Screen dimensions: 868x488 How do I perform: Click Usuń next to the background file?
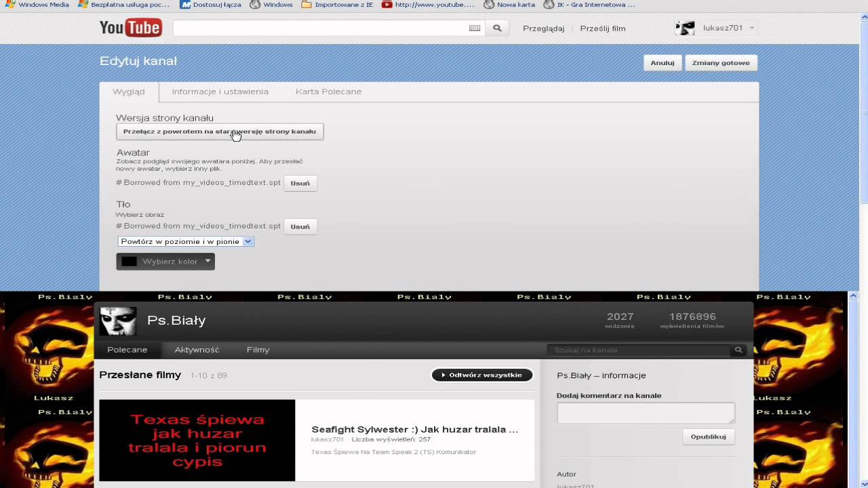click(x=300, y=226)
